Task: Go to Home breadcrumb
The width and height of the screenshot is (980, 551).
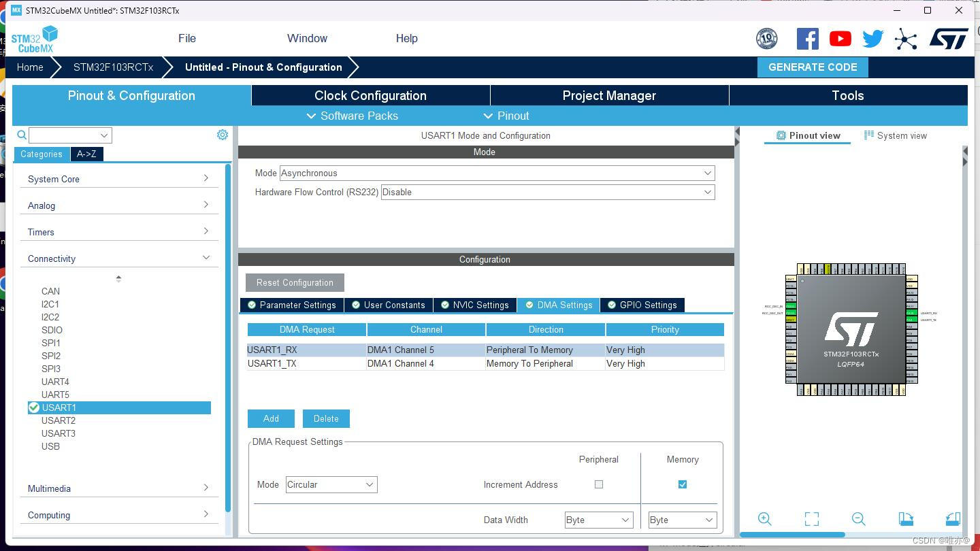Action: pos(30,67)
